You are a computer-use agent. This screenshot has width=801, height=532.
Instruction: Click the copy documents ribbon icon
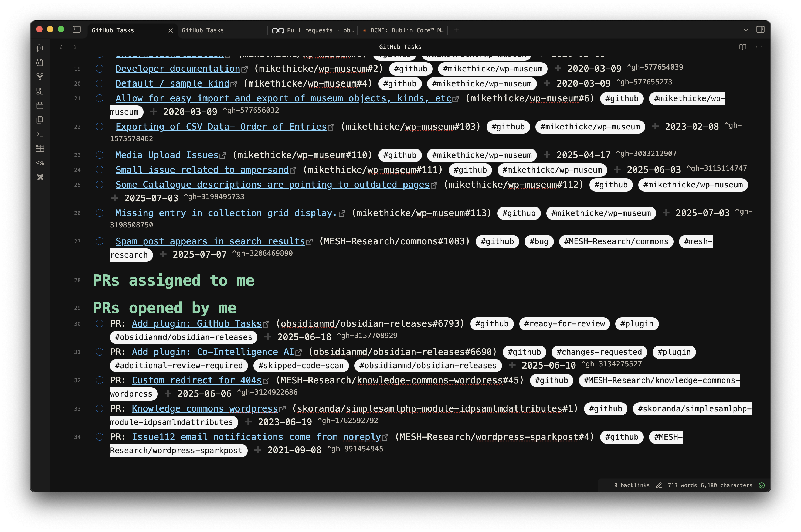[40, 120]
